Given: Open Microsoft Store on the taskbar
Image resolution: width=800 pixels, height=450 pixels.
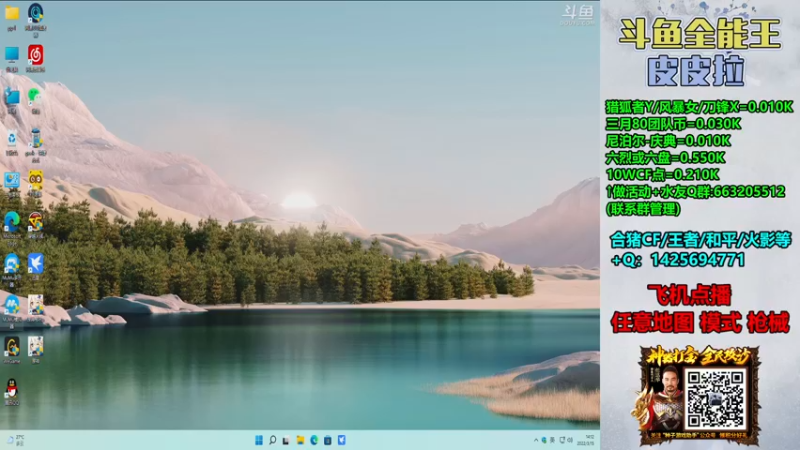Looking at the screenshot, I should pos(328,440).
